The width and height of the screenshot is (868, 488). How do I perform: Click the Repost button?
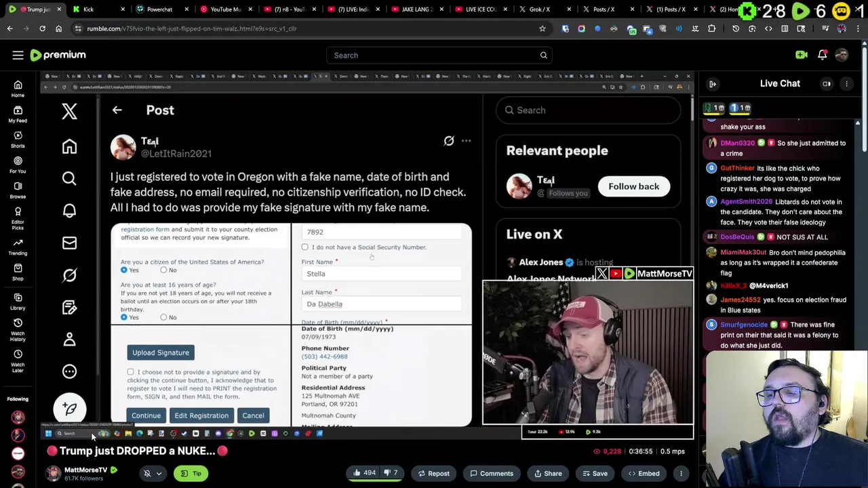tap(433, 474)
